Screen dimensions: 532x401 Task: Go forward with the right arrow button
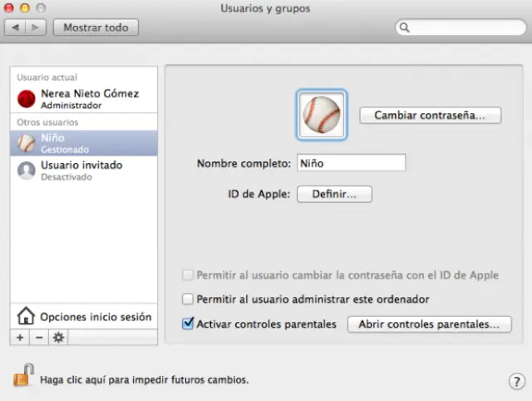[x=36, y=27]
